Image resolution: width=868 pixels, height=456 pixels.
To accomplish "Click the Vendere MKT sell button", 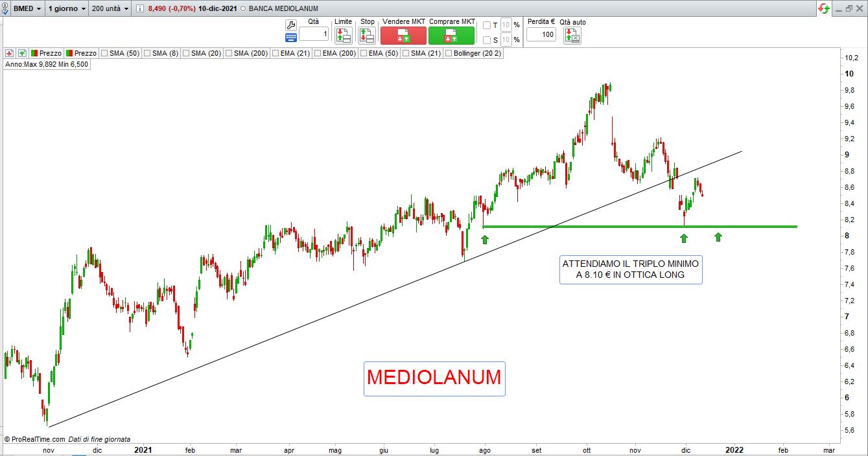I will pos(403,36).
